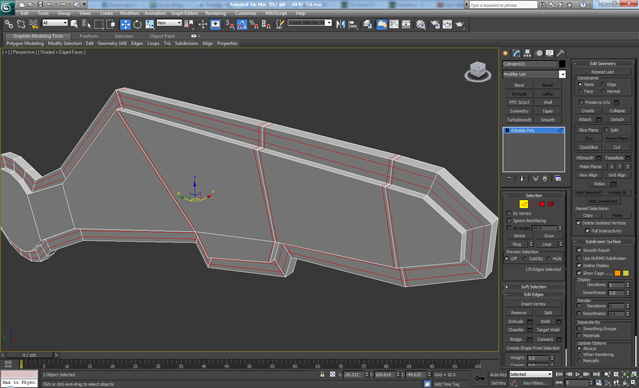This screenshot has height=388, width=639.
Task: Click the Mirror tool icon
Action: [341, 24]
